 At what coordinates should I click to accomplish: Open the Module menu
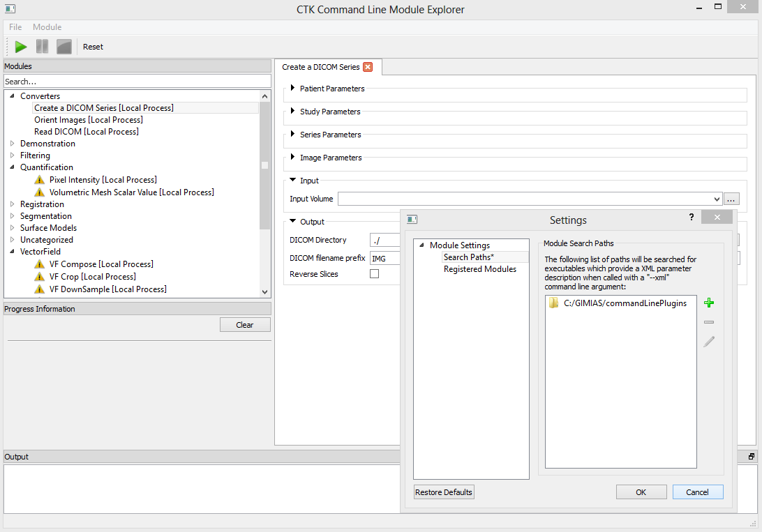pos(47,27)
